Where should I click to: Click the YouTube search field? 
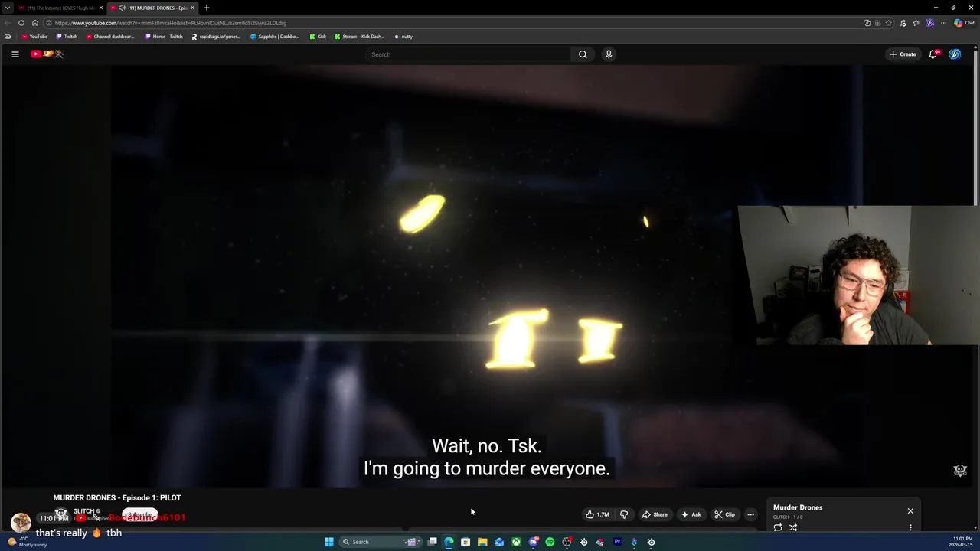pos(468,54)
